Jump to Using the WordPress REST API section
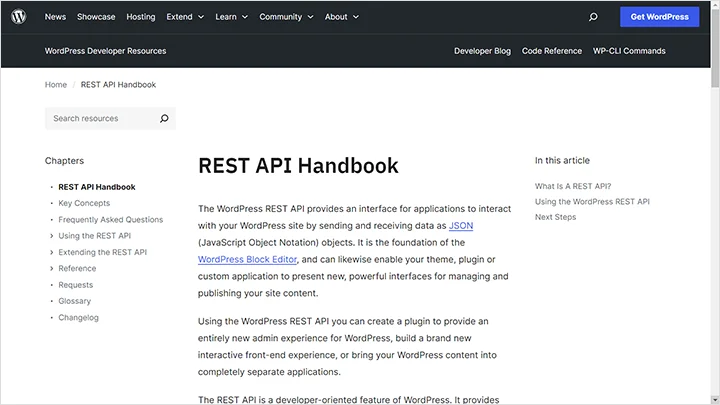Screen dimensions: 720x405 [592, 202]
